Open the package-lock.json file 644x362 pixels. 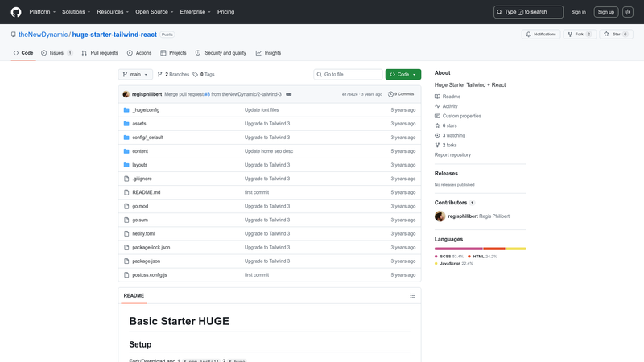(x=151, y=248)
